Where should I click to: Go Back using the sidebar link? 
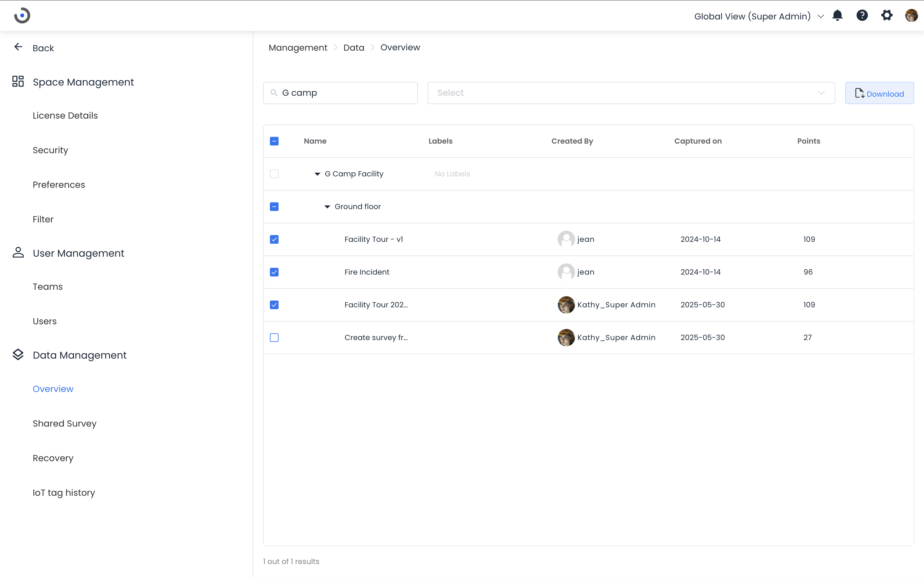tap(43, 48)
